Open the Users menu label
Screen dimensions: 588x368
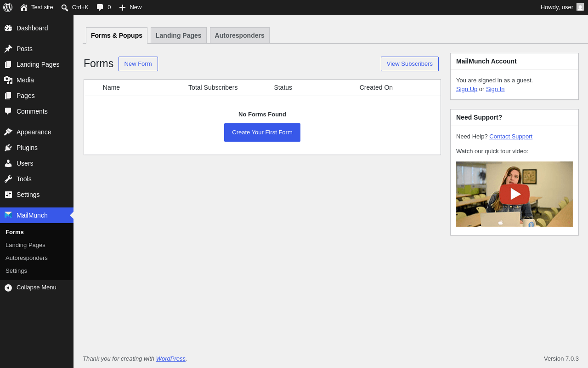(x=25, y=163)
